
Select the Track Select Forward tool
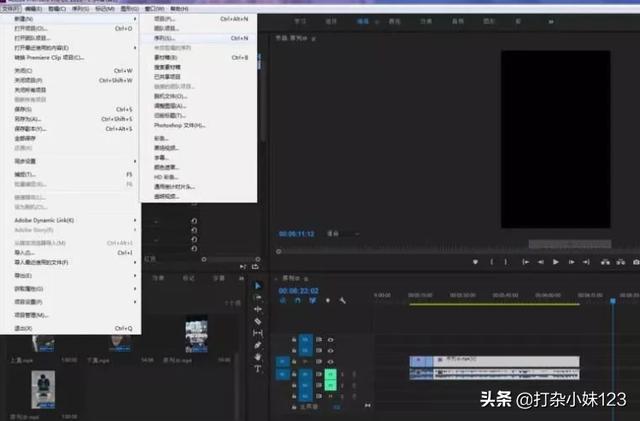pos(258,298)
